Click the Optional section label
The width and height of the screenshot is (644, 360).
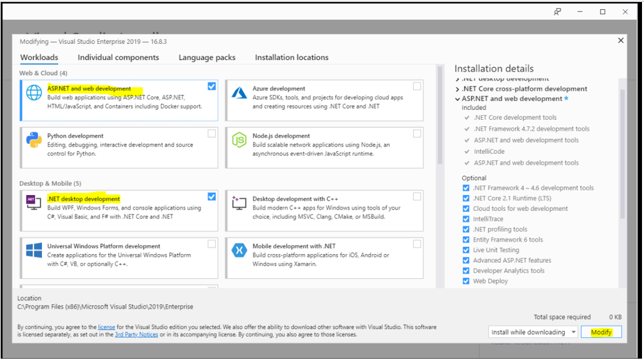[474, 178]
